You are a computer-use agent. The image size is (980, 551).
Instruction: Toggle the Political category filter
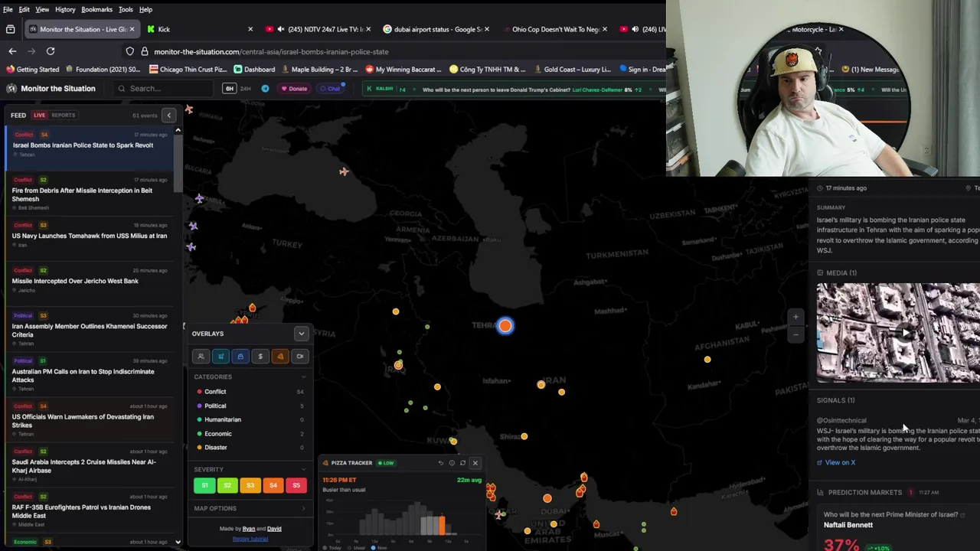click(x=250, y=406)
